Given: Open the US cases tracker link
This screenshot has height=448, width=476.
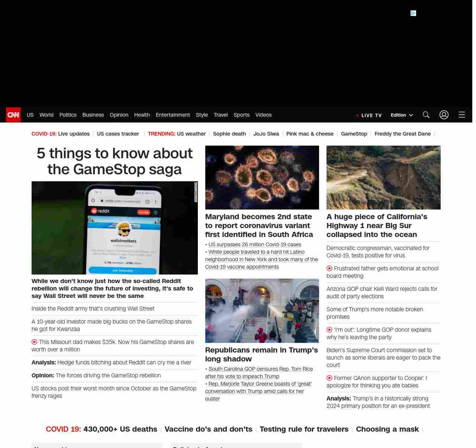Looking at the screenshot, I should [x=118, y=134].
